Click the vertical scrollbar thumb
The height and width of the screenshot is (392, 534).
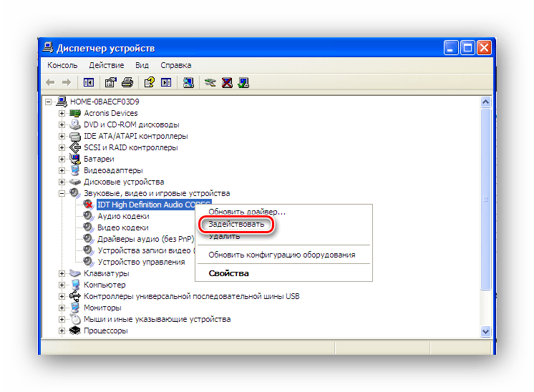click(485, 199)
